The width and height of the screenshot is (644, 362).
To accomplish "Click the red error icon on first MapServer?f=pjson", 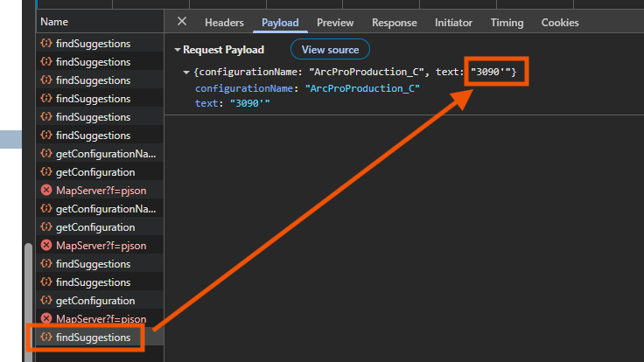I will tap(46, 191).
